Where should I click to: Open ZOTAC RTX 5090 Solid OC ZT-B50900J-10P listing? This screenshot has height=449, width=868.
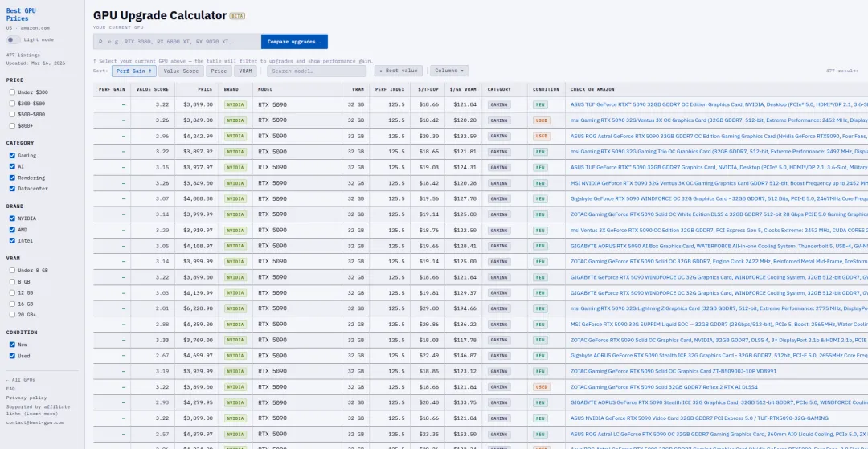click(674, 371)
